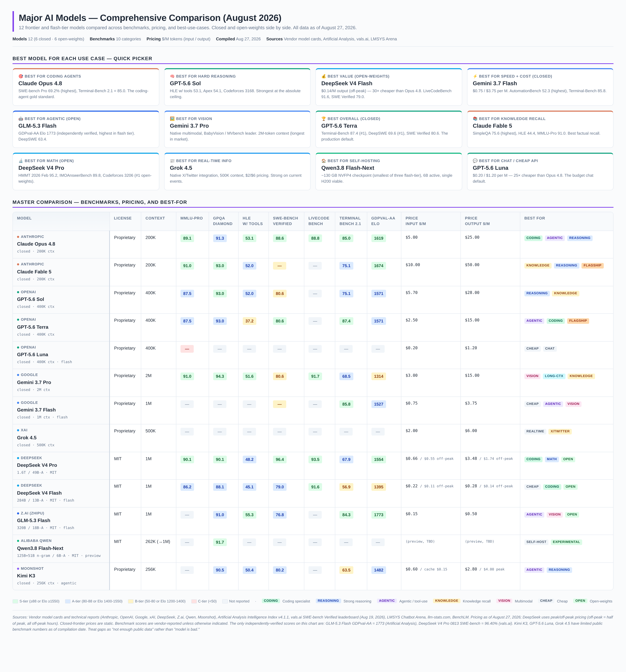Click the books icon on Best for Knowledge Recall card
The height and width of the screenshot is (672, 626).
tap(475, 119)
